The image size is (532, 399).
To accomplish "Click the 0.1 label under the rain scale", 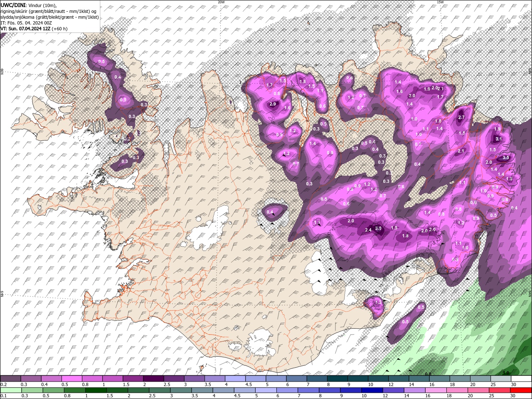I will (3, 396).
